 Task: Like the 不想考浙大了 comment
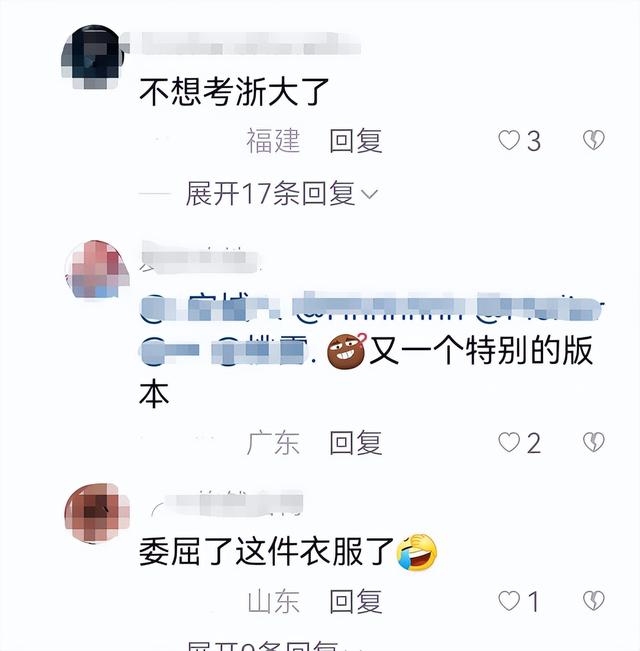point(509,140)
